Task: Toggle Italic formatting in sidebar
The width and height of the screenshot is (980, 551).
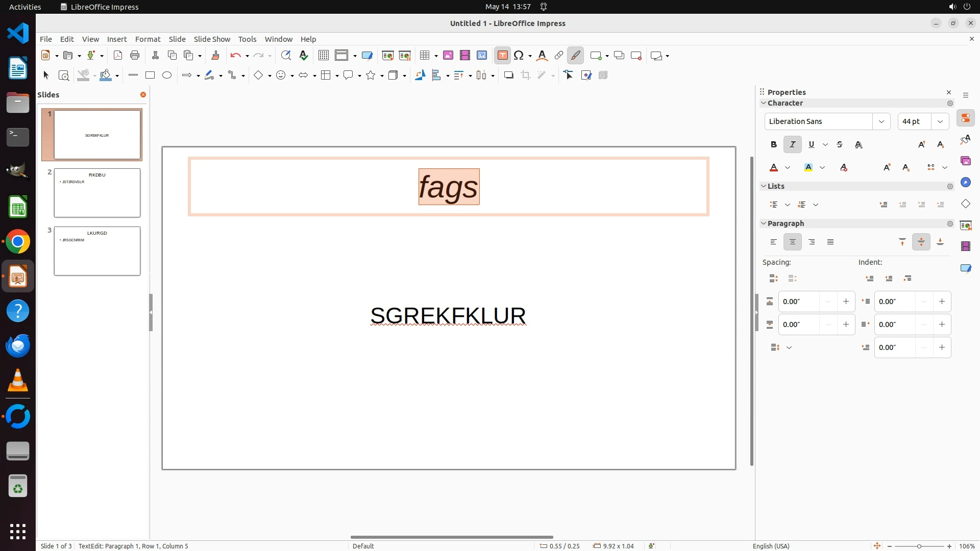Action: point(792,145)
